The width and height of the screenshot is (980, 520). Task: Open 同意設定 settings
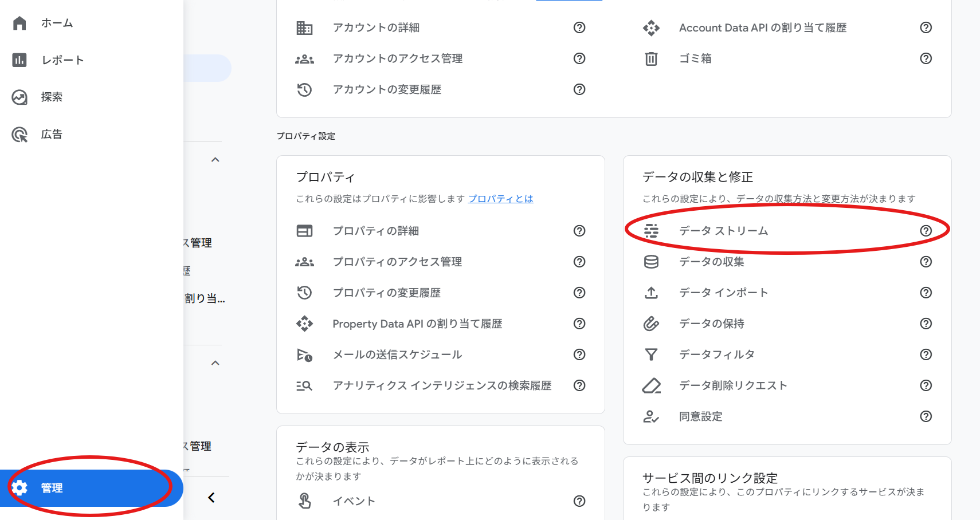pyautogui.click(x=700, y=416)
